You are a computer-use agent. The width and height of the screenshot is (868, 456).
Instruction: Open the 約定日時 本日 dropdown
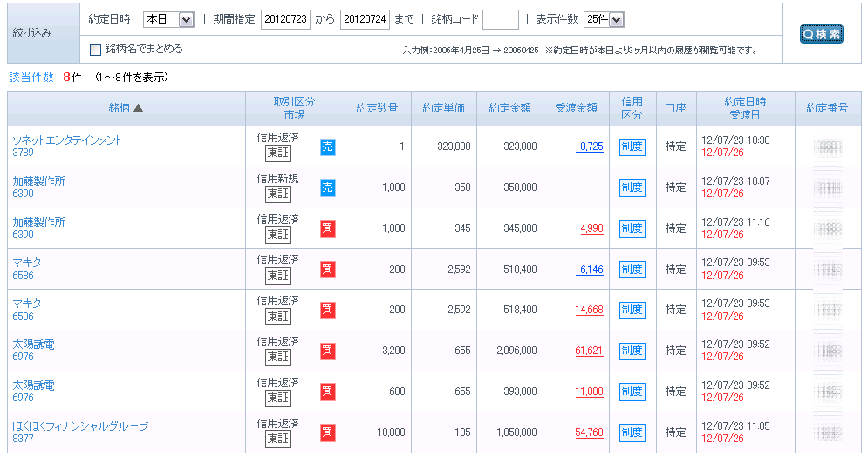point(167,20)
